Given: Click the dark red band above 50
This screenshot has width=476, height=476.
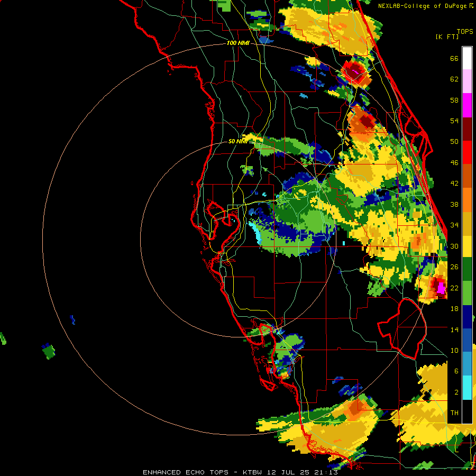Looking at the screenshot, I should coord(467,130).
